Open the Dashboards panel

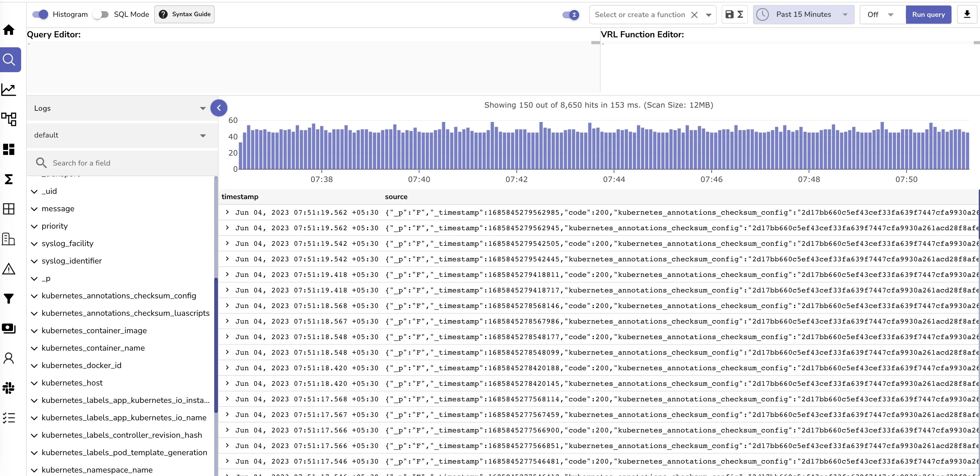pyautogui.click(x=8, y=149)
